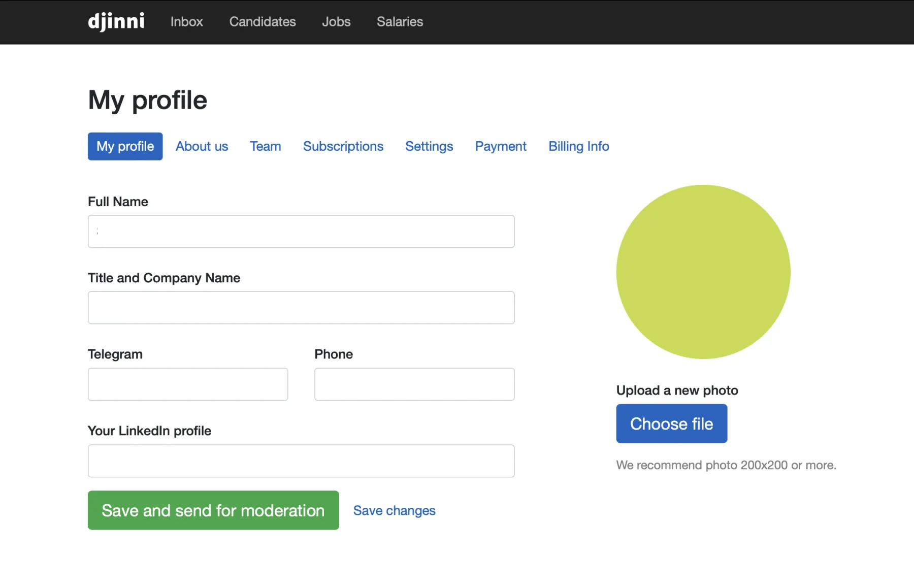Click the djinni logo

coord(116,22)
